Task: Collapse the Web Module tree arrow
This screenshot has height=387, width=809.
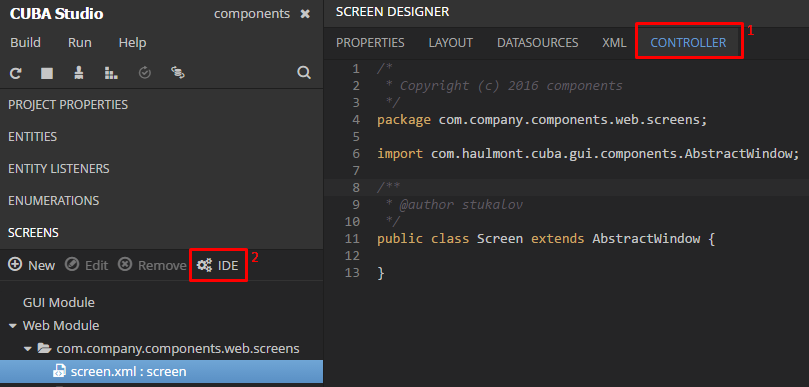Action: click(x=12, y=326)
